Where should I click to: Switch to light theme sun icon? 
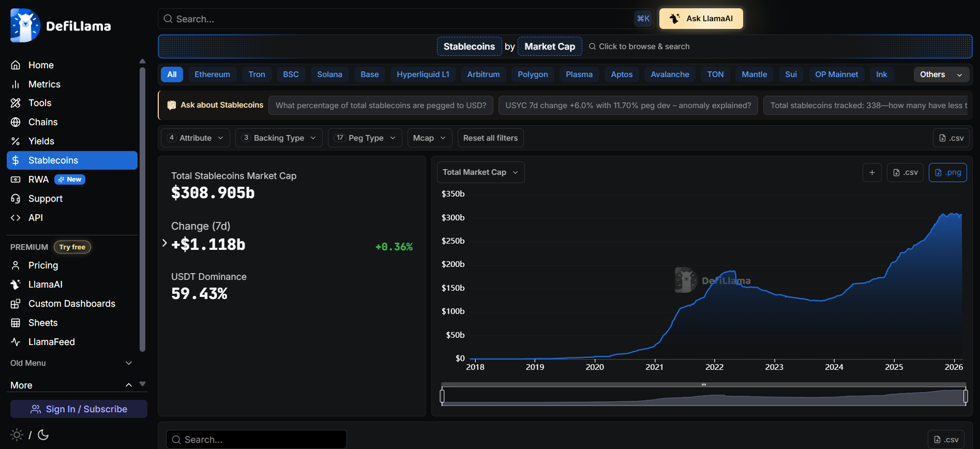17,435
